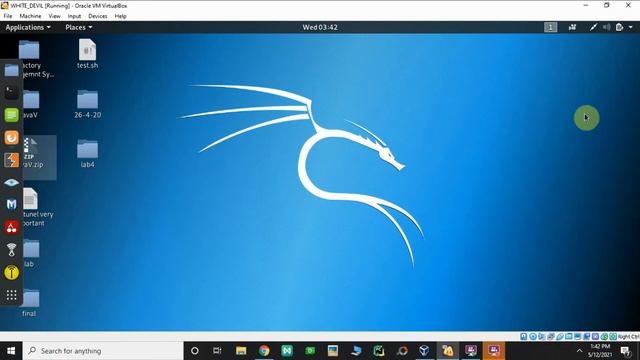
Task: Open Cortana circle on taskbar
Action: pos(195,351)
